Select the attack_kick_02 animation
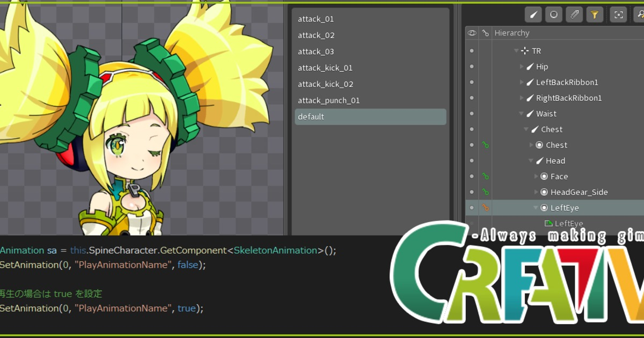This screenshot has height=338, width=644. tap(370, 84)
